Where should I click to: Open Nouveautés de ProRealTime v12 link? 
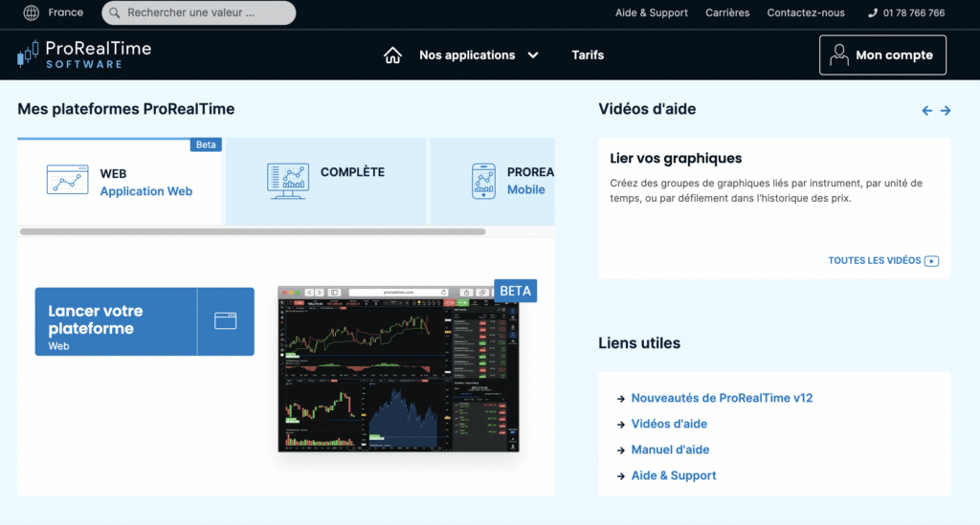click(722, 398)
